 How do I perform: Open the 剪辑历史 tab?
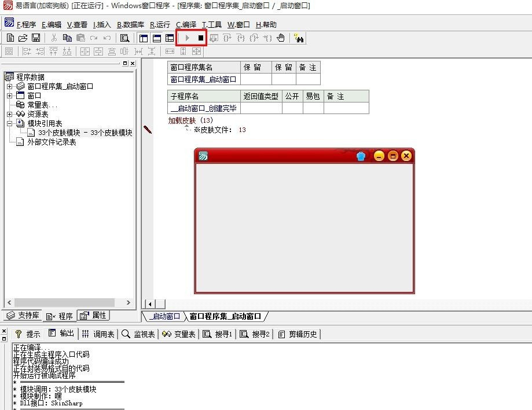pos(298,334)
